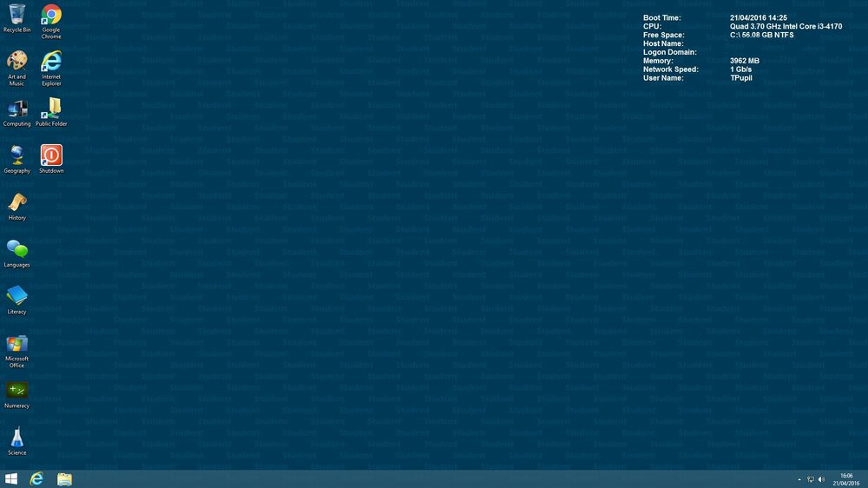This screenshot has height=488, width=868.
Task: Open the taskbar clock showing 16:06
Action: click(x=846, y=479)
